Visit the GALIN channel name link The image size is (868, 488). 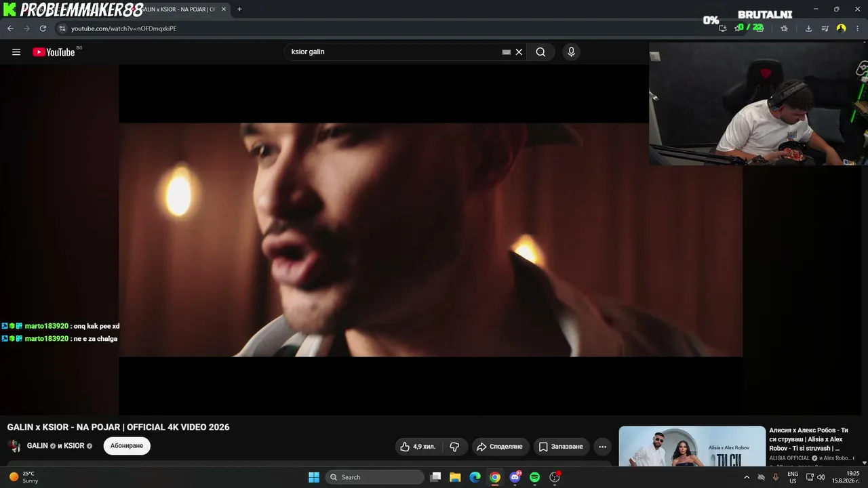pos(37,446)
